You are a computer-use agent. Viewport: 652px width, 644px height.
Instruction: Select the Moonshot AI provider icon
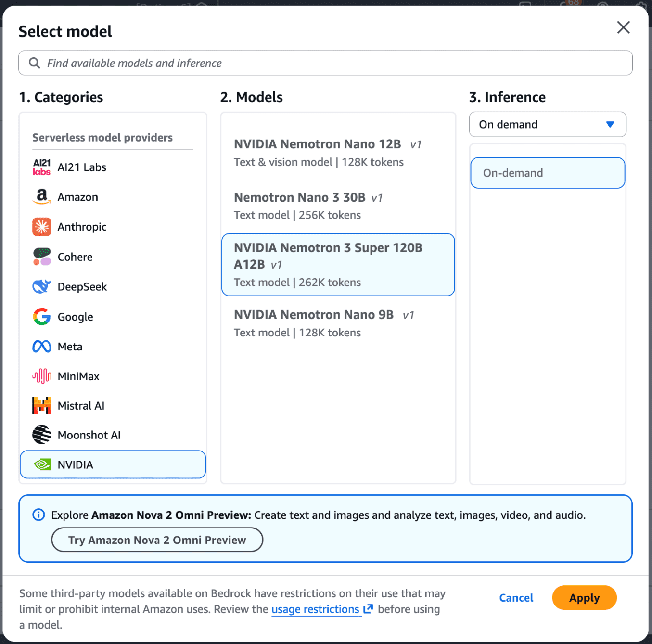[x=42, y=435]
